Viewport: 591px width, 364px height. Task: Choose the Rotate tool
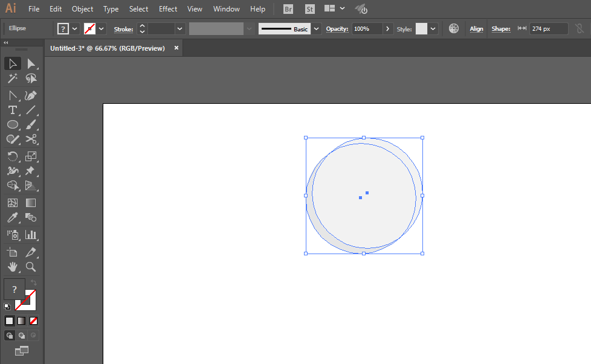click(13, 156)
